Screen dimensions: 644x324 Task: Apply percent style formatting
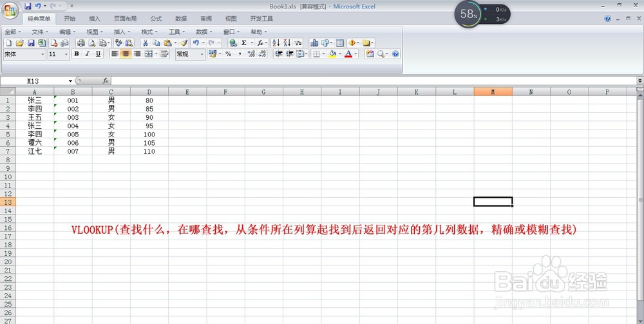tap(229, 54)
